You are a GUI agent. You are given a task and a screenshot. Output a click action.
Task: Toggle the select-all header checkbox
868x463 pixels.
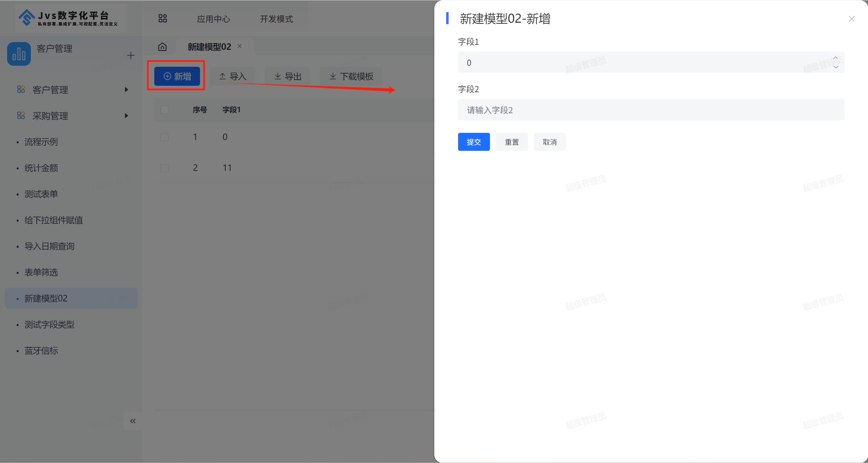pyautogui.click(x=164, y=110)
